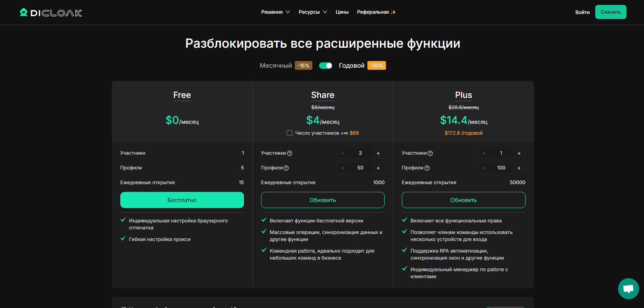
Task: Open the live chat bubble
Action: click(x=628, y=289)
